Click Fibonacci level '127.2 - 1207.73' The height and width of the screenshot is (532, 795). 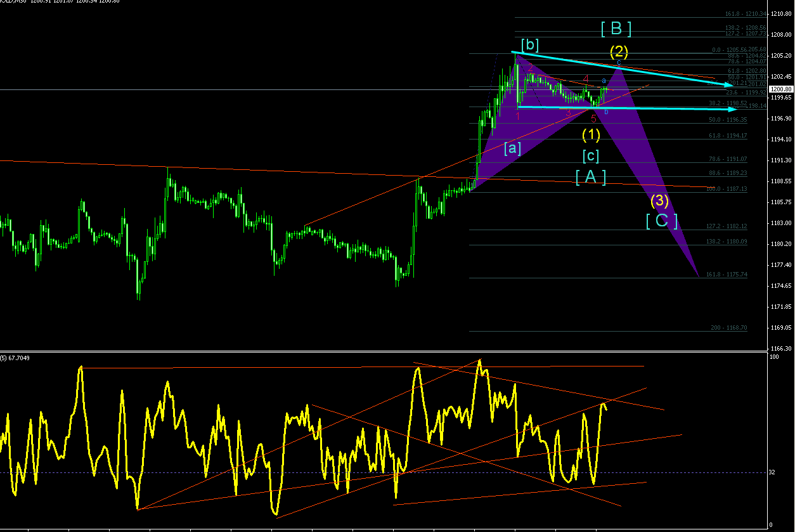(x=746, y=34)
